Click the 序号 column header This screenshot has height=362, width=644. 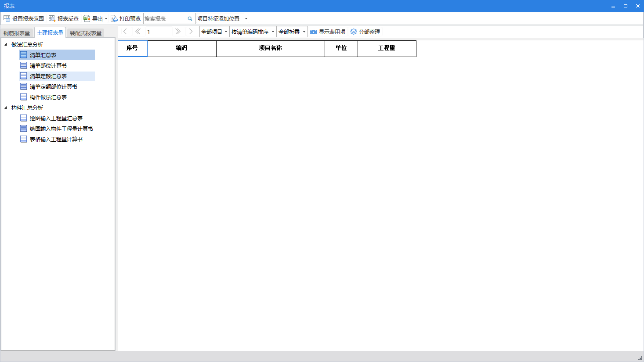pyautogui.click(x=132, y=48)
